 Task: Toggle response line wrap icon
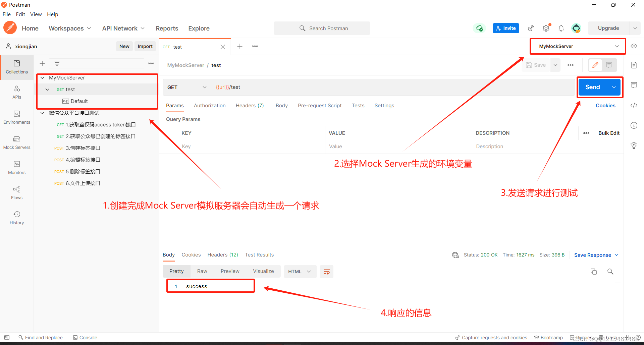click(327, 272)
